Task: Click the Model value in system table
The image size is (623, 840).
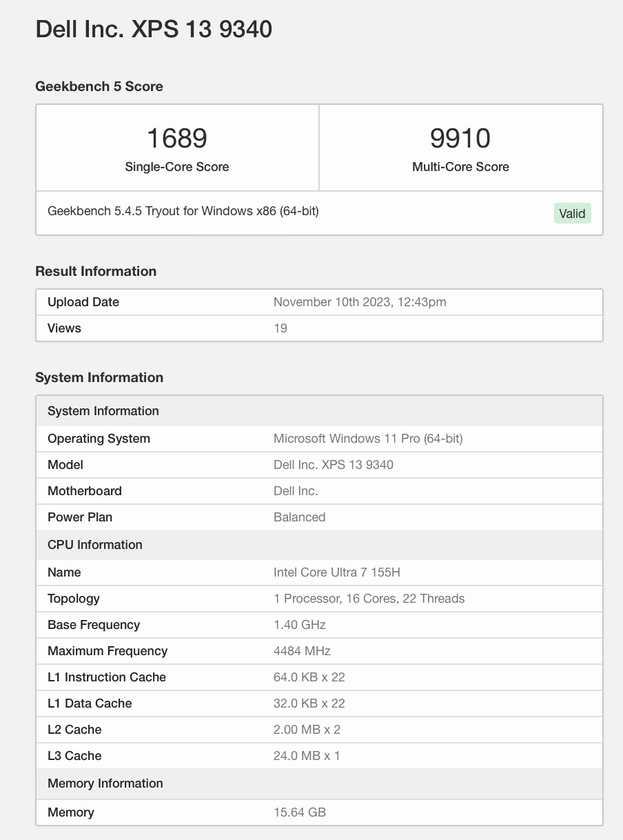Action: 334,465
